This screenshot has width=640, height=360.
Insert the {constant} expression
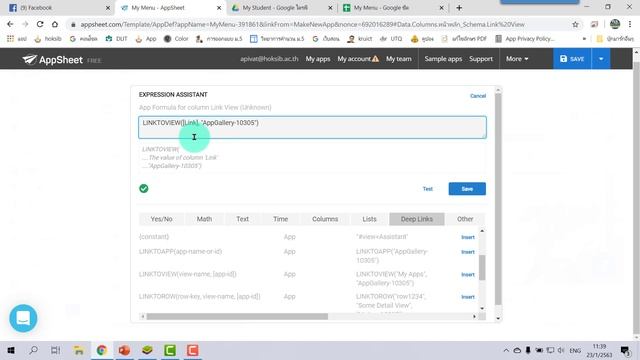(x=468, y=237)
